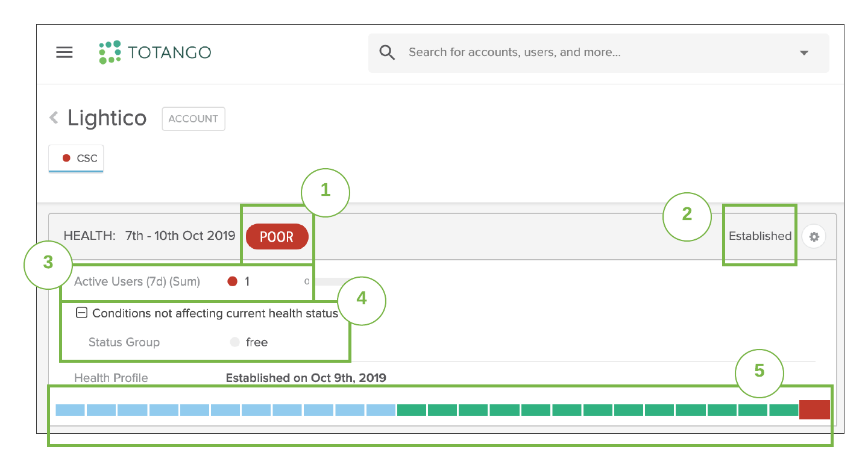868x470 pixels.
Task: Click the Active Users (7d) (Sum) label
Action: (x=137, y=281)
